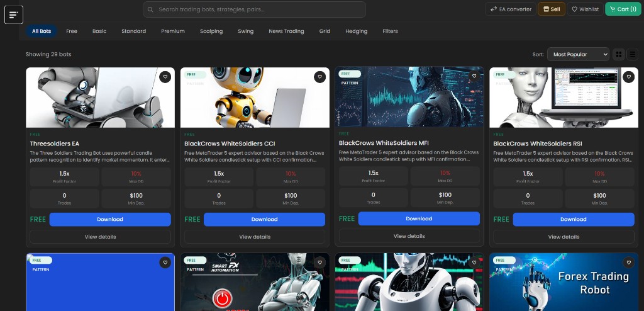Select the Premium category tab
Screen dimensions: 644x311
point(173,31)
